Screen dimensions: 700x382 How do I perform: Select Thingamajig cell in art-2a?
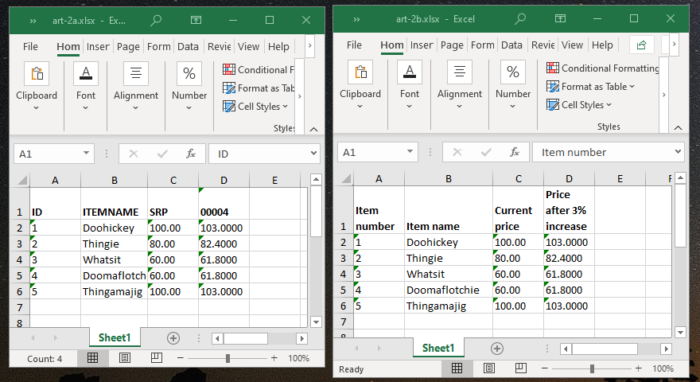[x=114, y=292]
